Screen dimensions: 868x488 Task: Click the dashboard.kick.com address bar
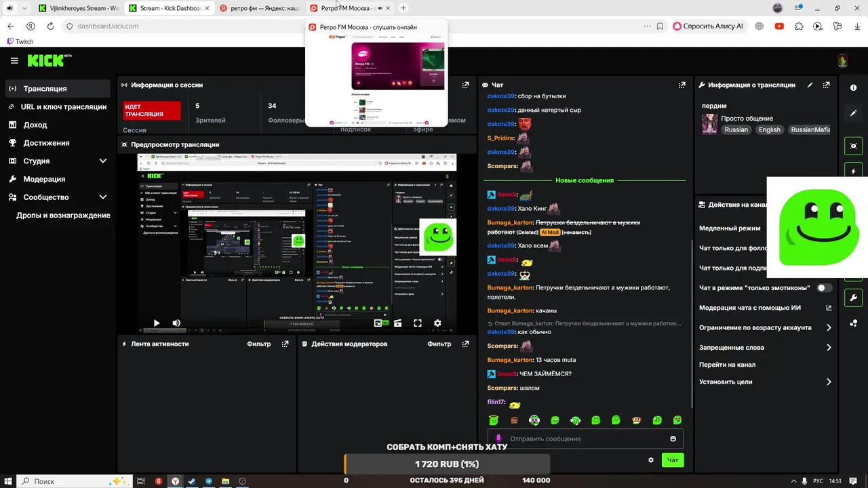tap(353, 26)
